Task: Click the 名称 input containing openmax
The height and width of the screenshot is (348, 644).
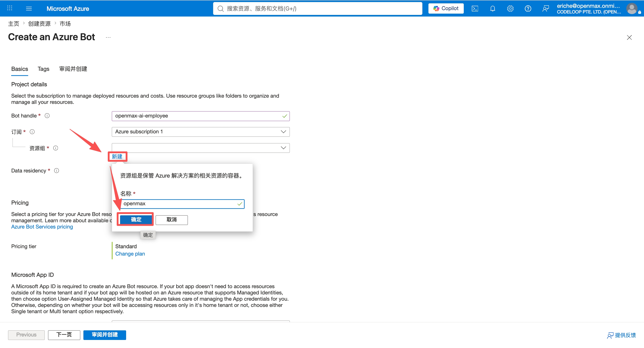Action: click(182, 204)
